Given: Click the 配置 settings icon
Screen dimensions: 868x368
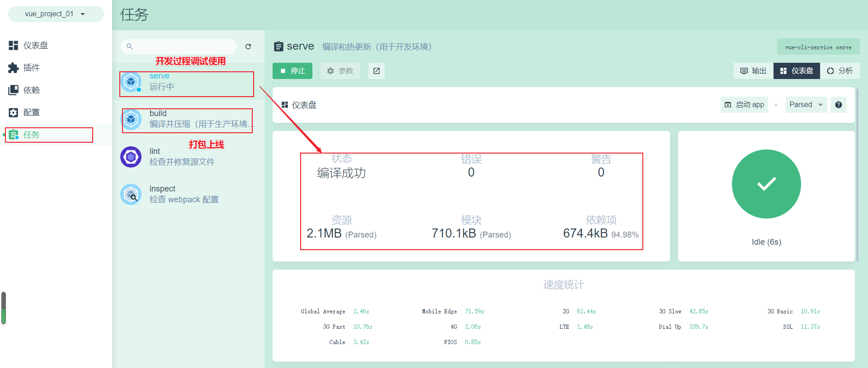Looking at the screenshot, I should tap(14, 112).
